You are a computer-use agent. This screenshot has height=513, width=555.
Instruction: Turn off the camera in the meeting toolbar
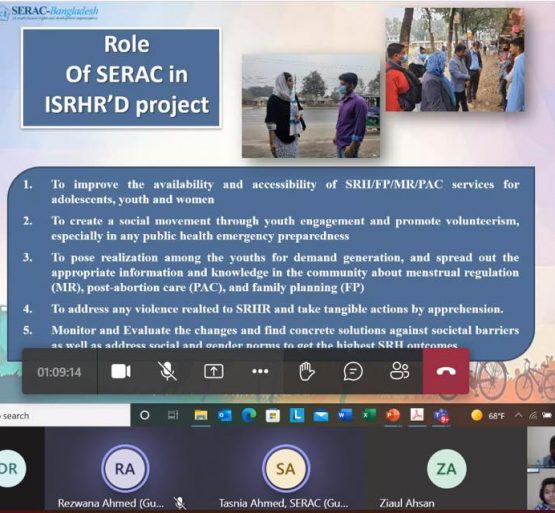[121, 372]
